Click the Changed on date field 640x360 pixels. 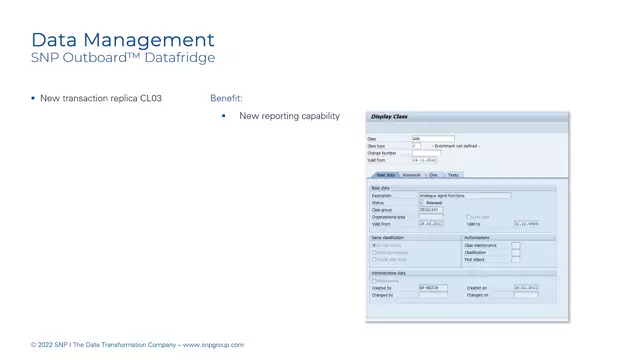(x=526, y=295)
